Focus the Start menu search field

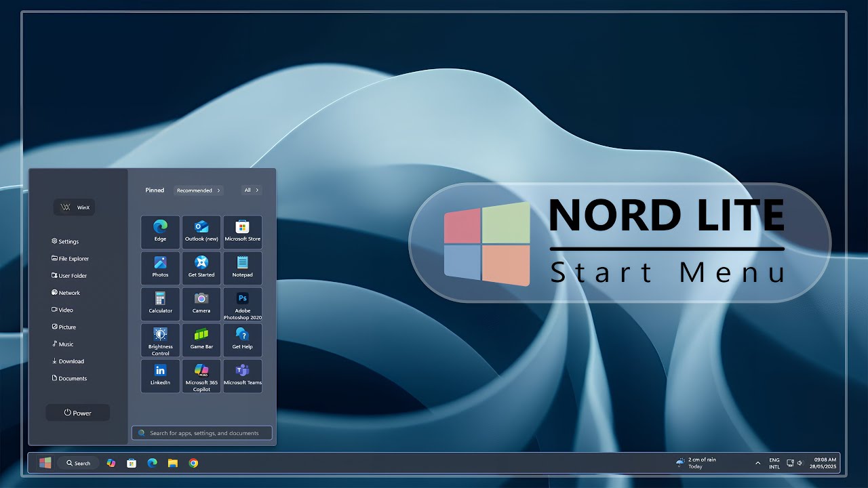point(202,432)
